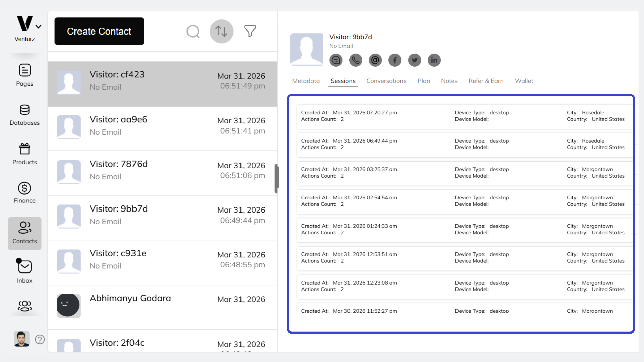Switch to the Wallet tab

coord(524,81)
